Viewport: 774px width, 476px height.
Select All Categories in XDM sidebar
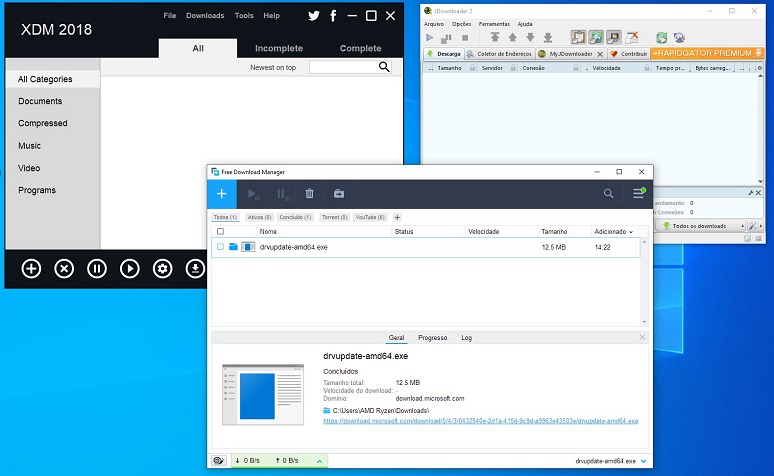point(53,79)
